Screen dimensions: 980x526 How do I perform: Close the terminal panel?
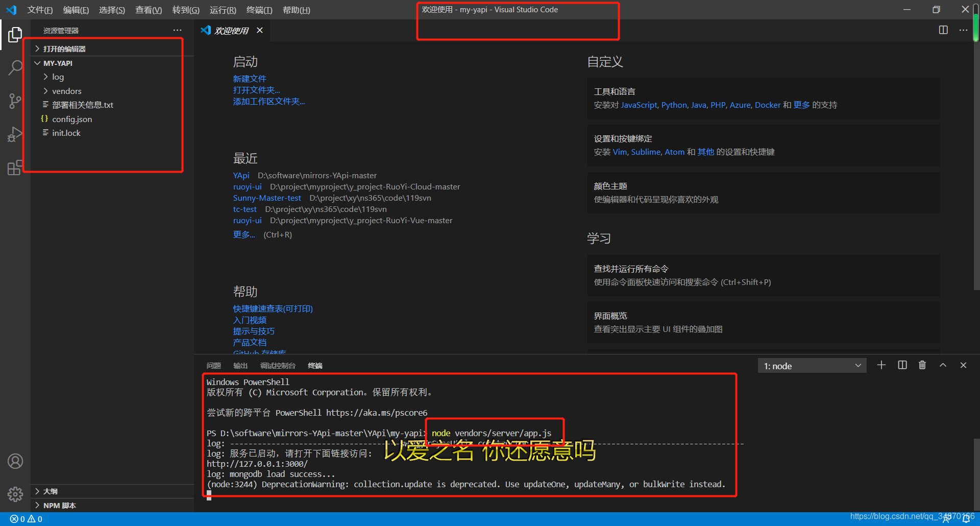coord(964,365)
